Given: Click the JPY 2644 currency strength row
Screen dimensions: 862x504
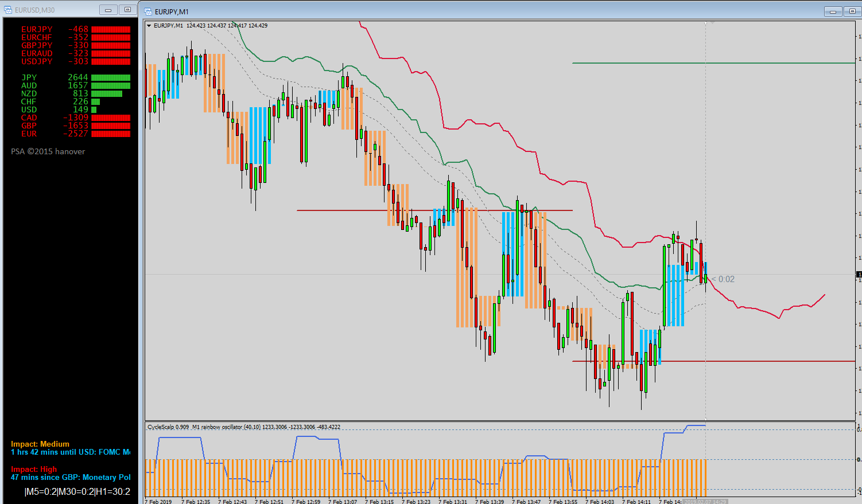Looking at the screenshot, I should tap(76, 77).
